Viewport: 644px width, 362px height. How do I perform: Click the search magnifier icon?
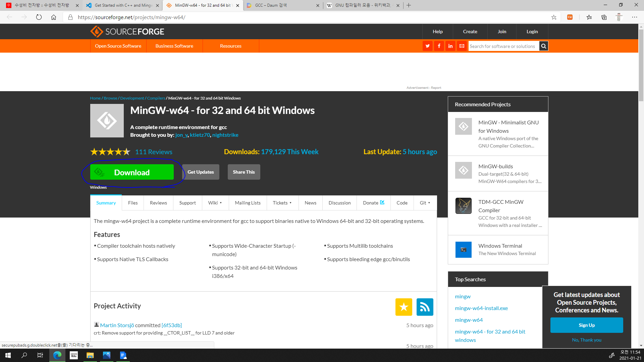coord(544,46)
